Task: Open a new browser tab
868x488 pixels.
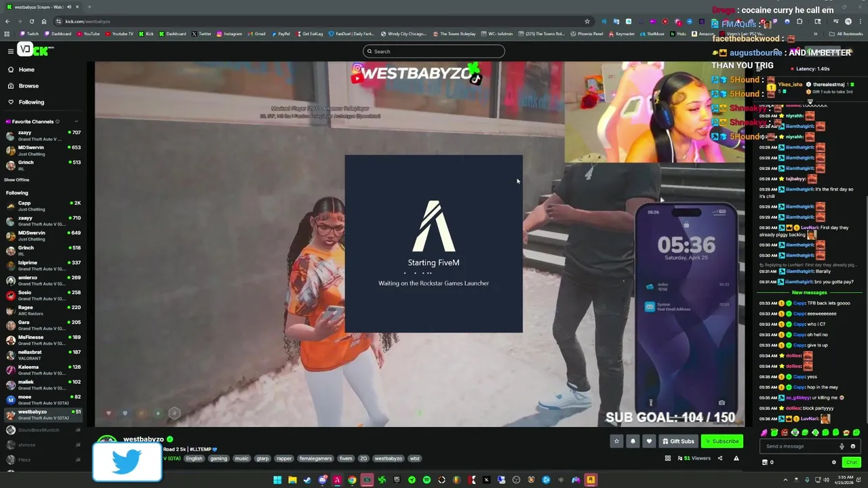Action: [89, 7]
